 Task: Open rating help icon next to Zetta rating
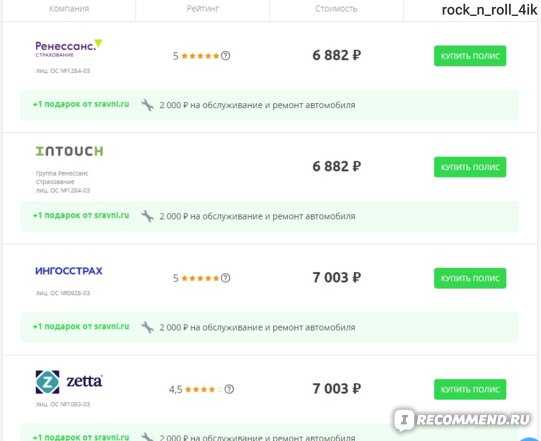(x=229, y=389)
